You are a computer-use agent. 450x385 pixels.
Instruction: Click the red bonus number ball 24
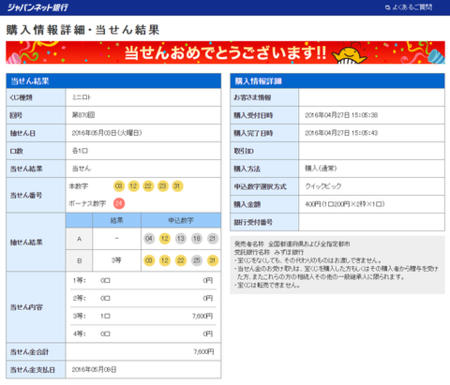(119, 203)
